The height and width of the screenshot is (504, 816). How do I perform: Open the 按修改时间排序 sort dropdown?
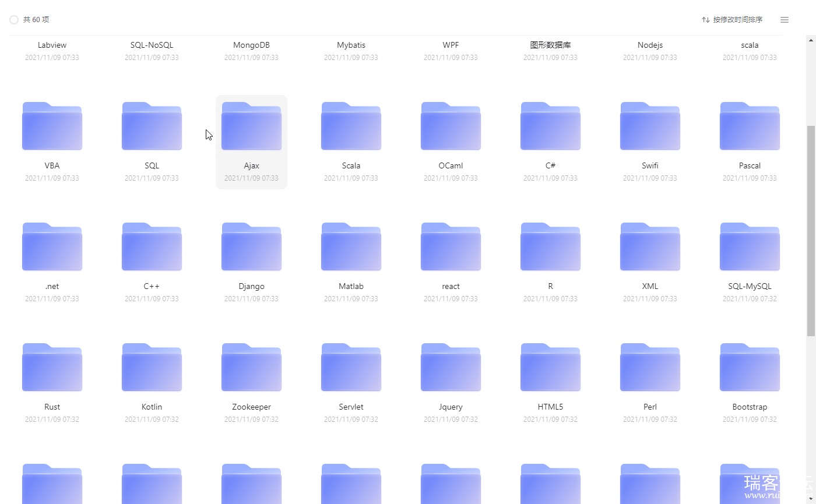(737, 20)
